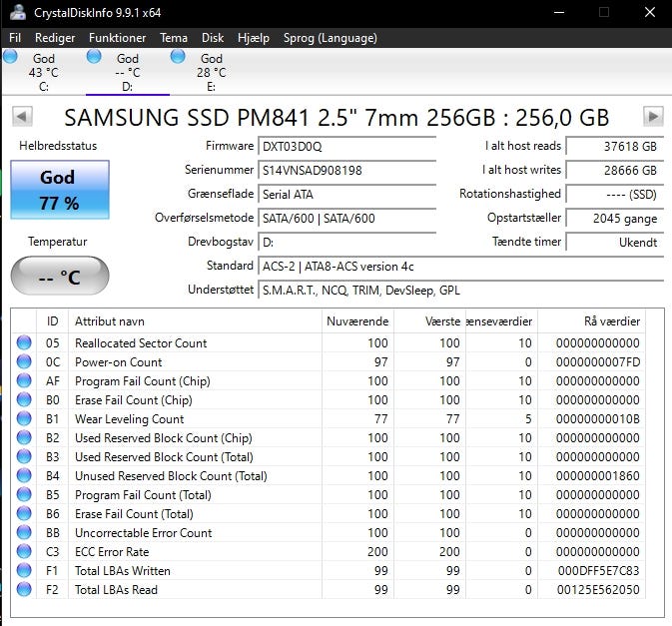Minimize the CrystalDiskInfo window

pyautogui.click(x=559, y=12)
